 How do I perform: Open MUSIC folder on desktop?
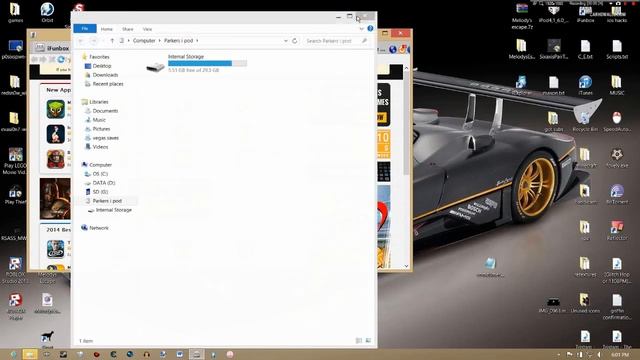click(x=617, y=85)
